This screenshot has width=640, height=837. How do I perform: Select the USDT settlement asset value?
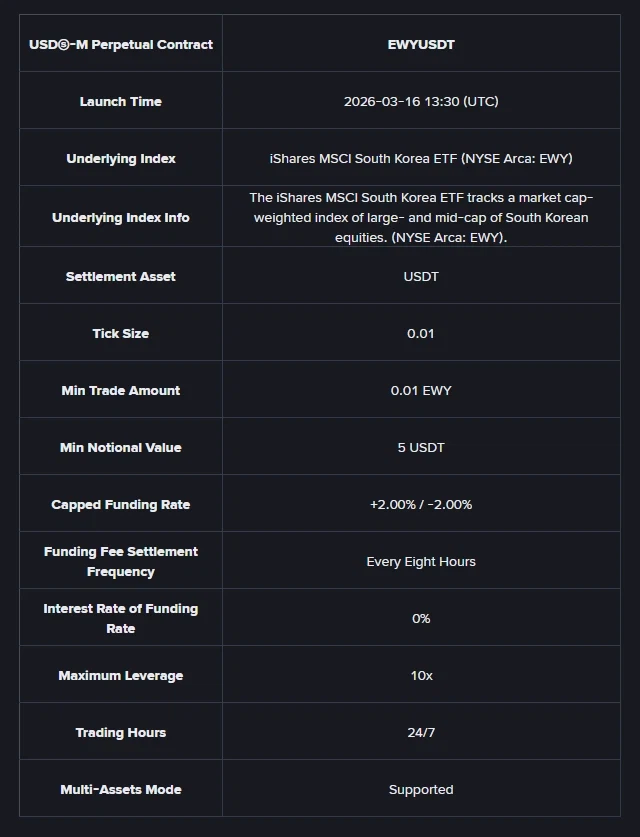coord(421,276)
